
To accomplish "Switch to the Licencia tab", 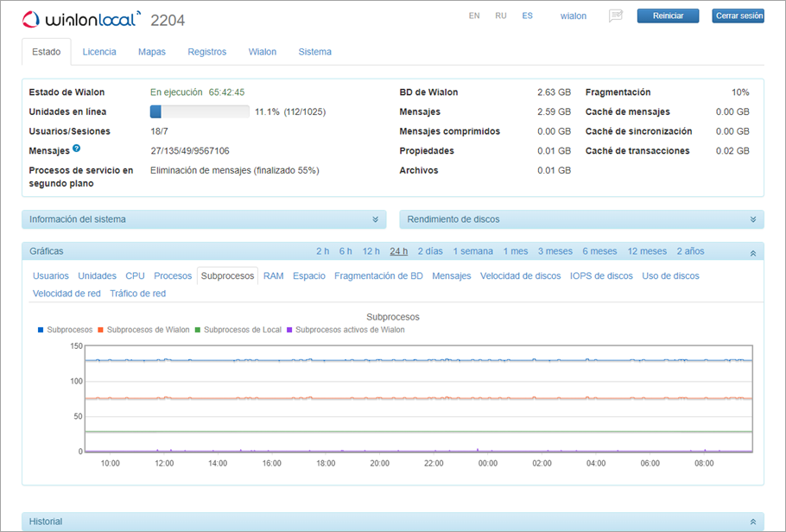I will 99,52.
